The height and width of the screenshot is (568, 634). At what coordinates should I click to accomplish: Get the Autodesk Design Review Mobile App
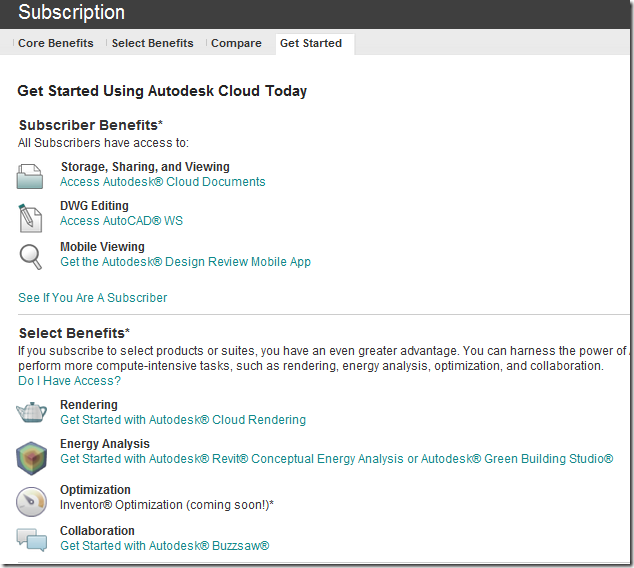point(185,262)
